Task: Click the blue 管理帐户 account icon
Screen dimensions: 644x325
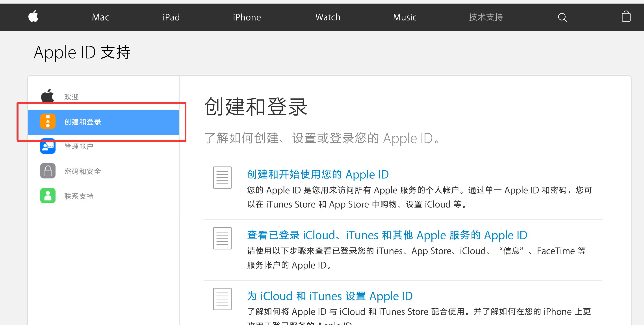Action: tap(48, 146)
